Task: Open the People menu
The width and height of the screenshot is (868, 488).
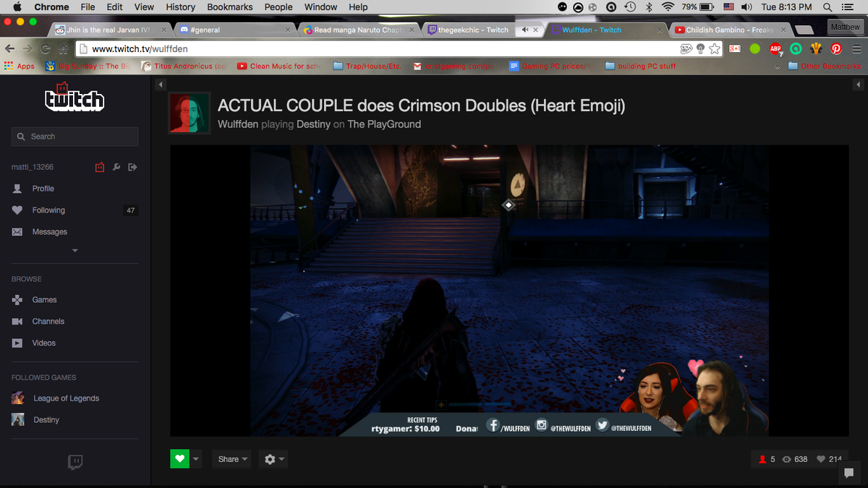Action: click(278, 7)
